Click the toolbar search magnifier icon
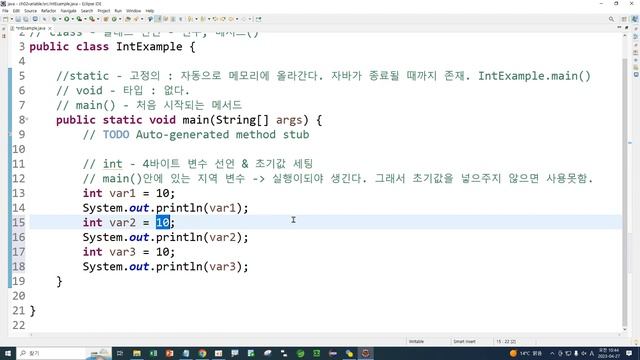Screen dimensions: 640x360 pos(611,19)
